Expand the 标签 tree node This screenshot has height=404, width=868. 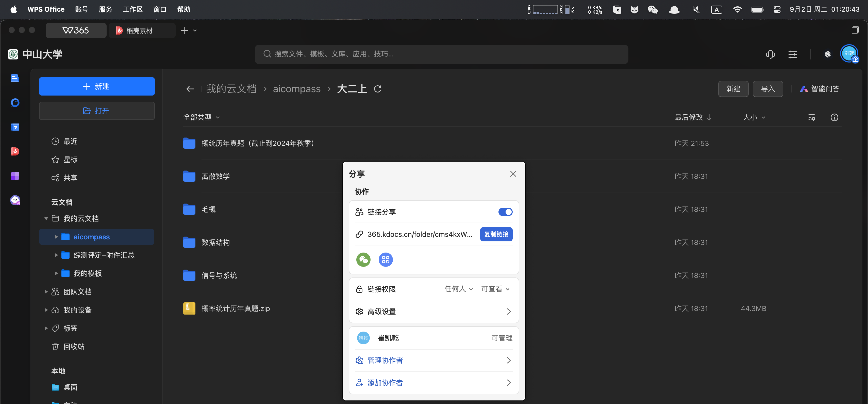click(46, 328)
